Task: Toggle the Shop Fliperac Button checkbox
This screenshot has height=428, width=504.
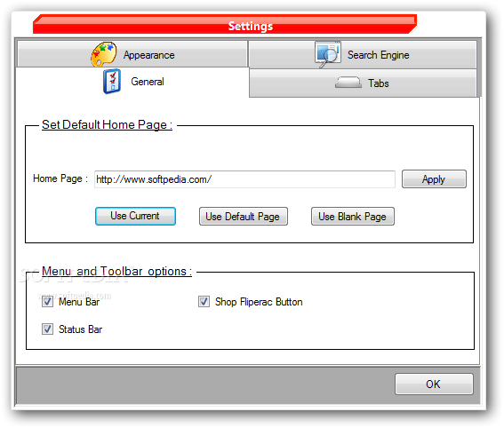Action: 204,302
